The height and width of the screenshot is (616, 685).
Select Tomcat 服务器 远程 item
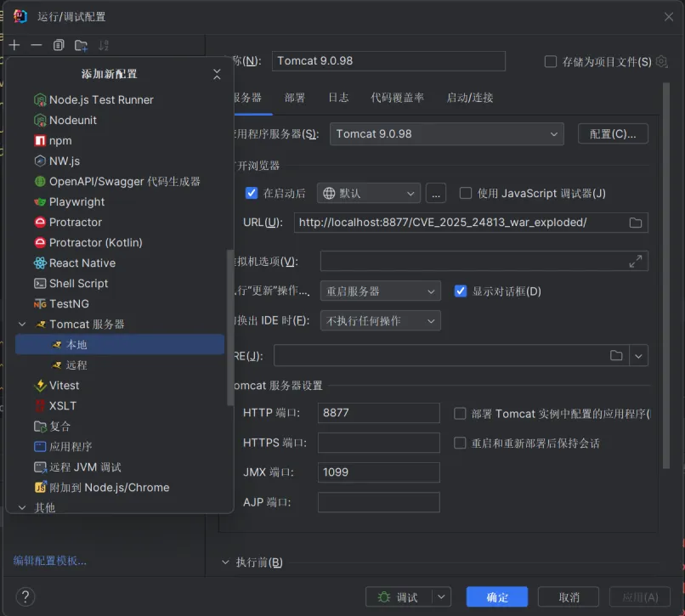click(x=120, y=365)
